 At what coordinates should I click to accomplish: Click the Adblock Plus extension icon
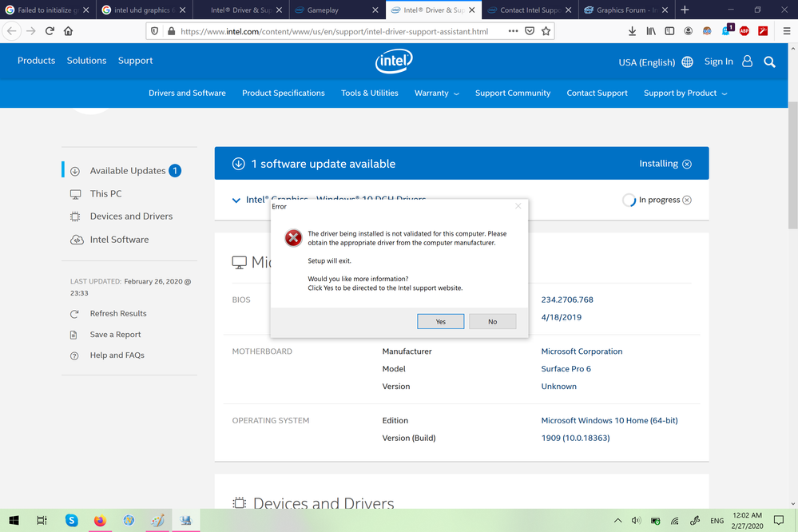coord(744,31)
